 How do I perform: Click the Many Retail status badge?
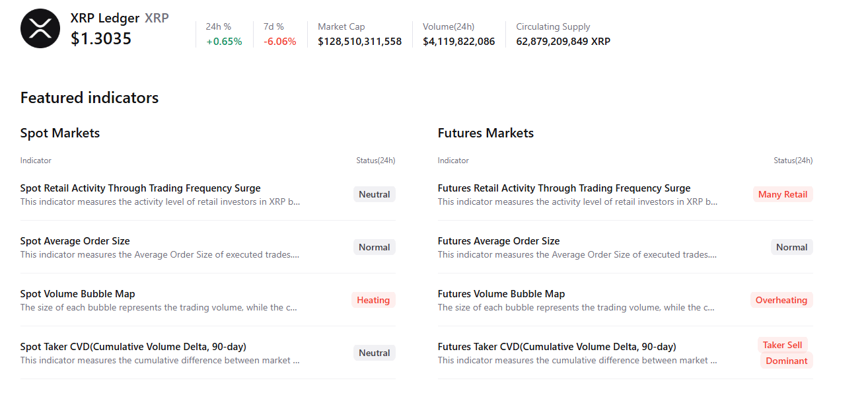(x=783, y=194)
